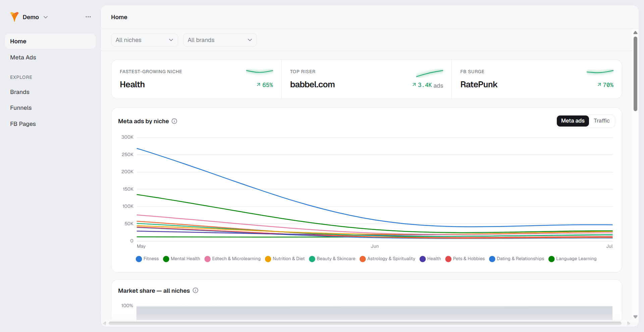Switch chart to Traffic view
The width and height of the screenshot is (644, 332).
click(x=602, y=121)
